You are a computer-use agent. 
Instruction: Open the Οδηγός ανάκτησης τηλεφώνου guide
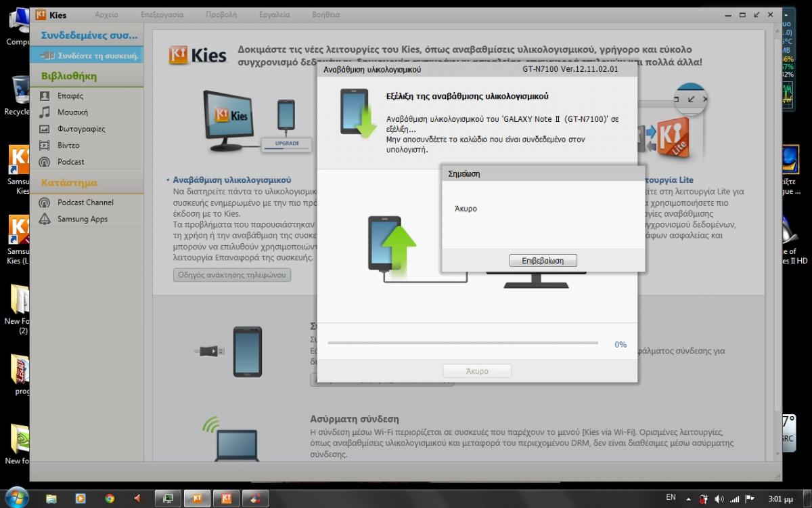tap(232, 275)
